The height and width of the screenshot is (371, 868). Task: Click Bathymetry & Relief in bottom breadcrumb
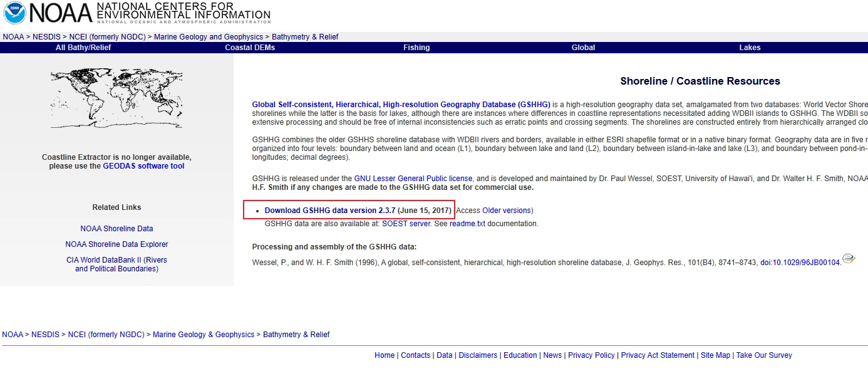[296, 335]
